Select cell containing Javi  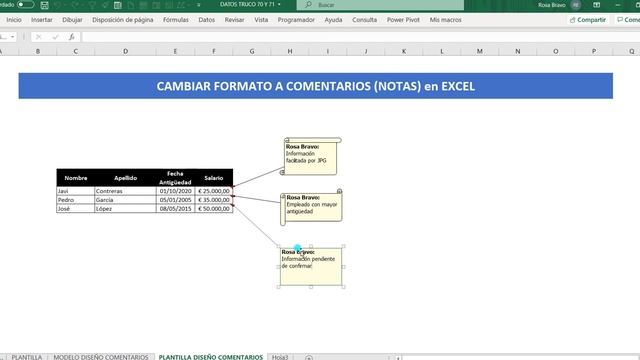pyautogui.click(x=76, y=191)
